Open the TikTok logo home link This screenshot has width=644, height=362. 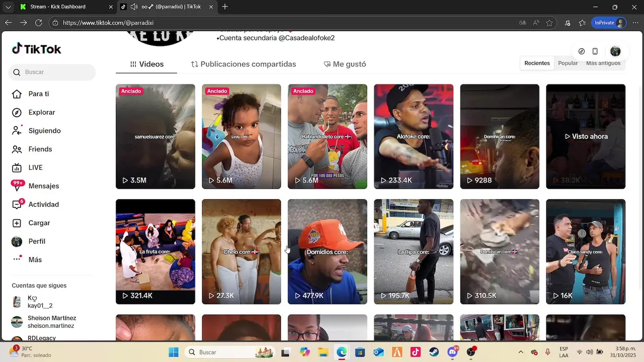[x=36, y=49]
